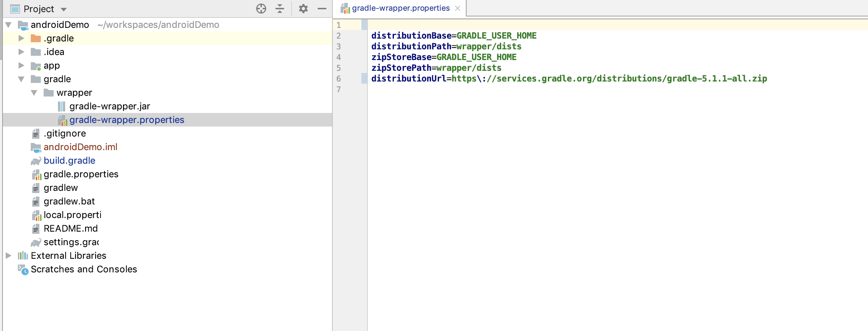This screenshot has height=331, width=868.
Task: Click the Collapse All icon in Project toolbar
Action: coord(280,9)
